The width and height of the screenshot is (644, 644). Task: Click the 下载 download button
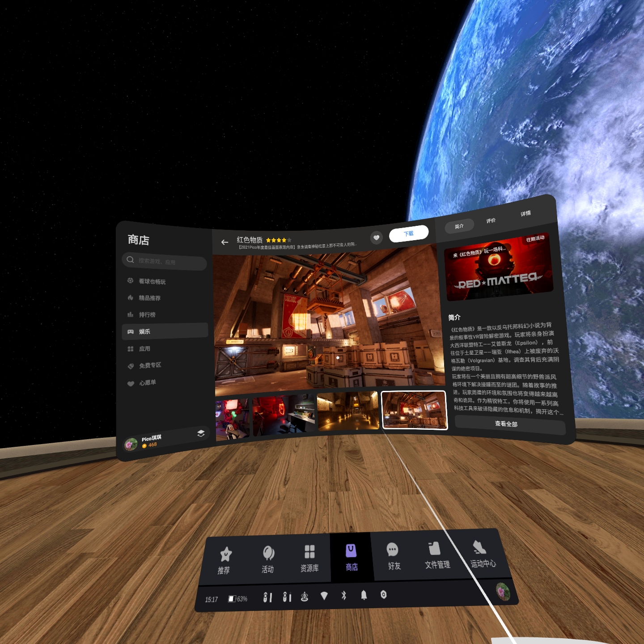coord(409,233)
